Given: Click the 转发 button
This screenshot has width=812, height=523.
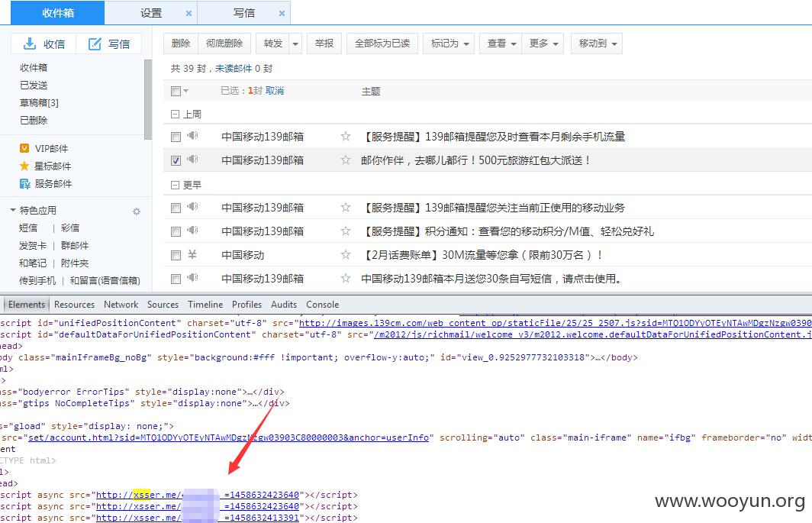Looking at the screenshot, I should (273, 44).
